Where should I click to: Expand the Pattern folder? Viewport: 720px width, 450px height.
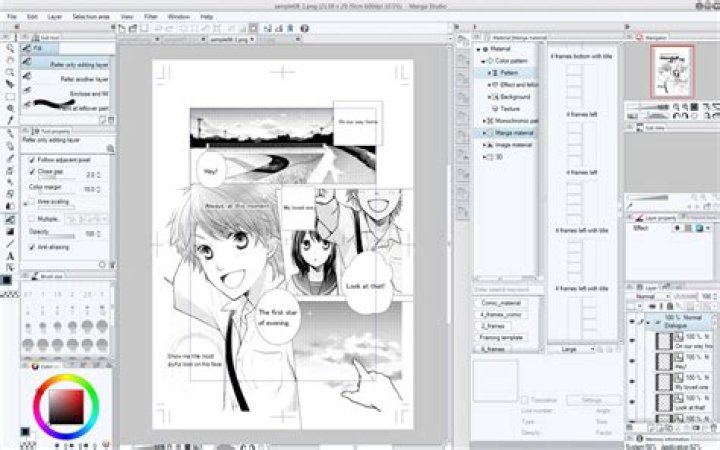click(x=489, y=73)
